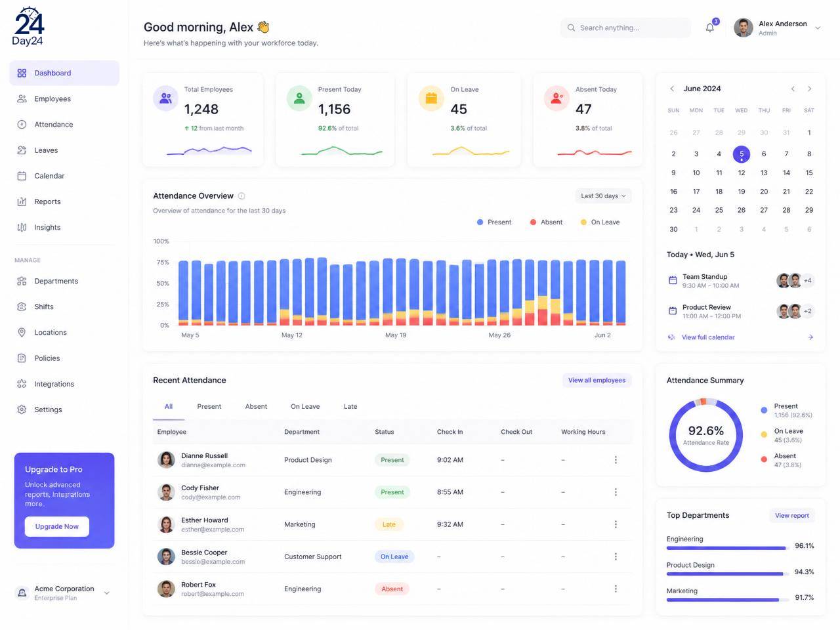This screenshot has width=840, height=630.
Task: Open row options for Esther Howard
Action: [616, 524]
